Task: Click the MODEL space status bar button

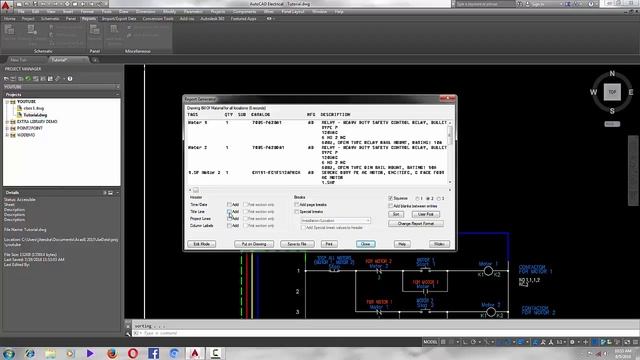Action: [x=430, y=342]
